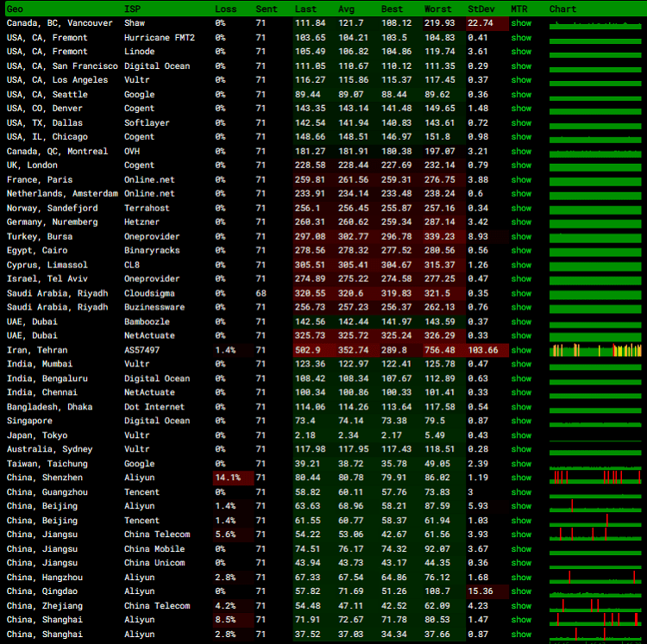Click 'show' for Montreal OVH row
This screenshot has width=647, height=644.
tap(521, 152)
